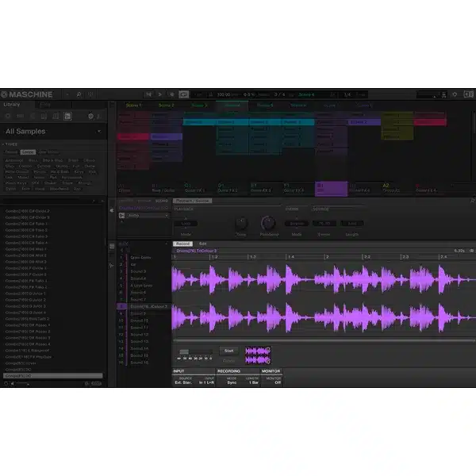
Task: Select the highlighted purple G1 group
Action: click(x=331, y=188)
